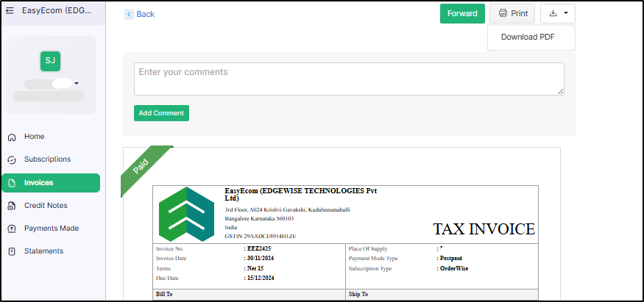Click the Home icon in sidebar
This screenshot has width=644, height=302.
12,137
